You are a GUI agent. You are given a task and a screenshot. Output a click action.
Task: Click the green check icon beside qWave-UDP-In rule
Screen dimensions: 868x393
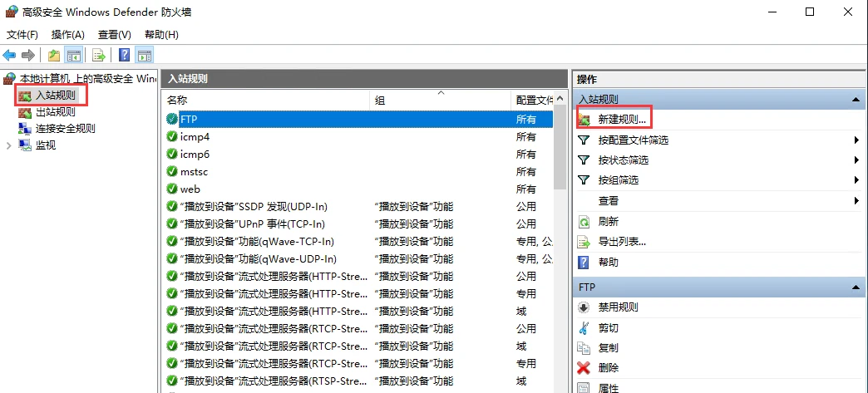pyautogui.click(x=171, y=258)
